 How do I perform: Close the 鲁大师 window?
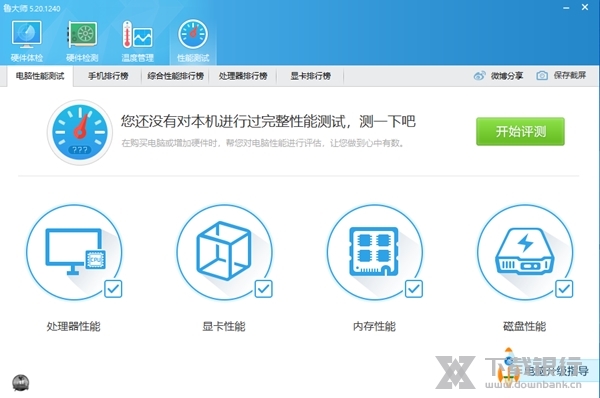(x=585, y=7)
